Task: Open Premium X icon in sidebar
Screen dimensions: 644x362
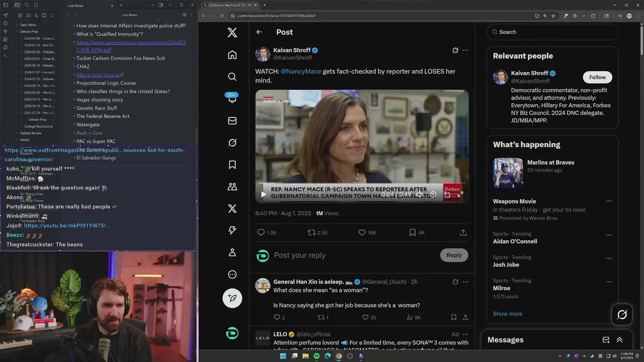Action: coord(232,209)
